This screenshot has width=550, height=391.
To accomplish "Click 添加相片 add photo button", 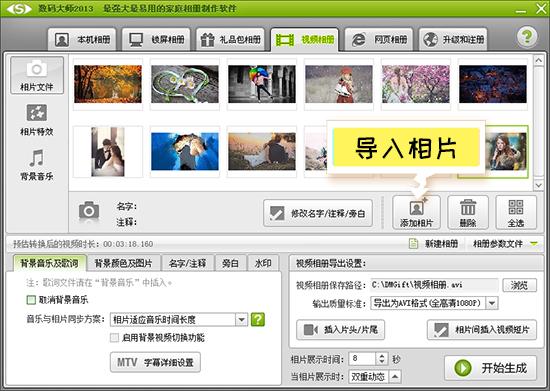I will pos(416,213).
